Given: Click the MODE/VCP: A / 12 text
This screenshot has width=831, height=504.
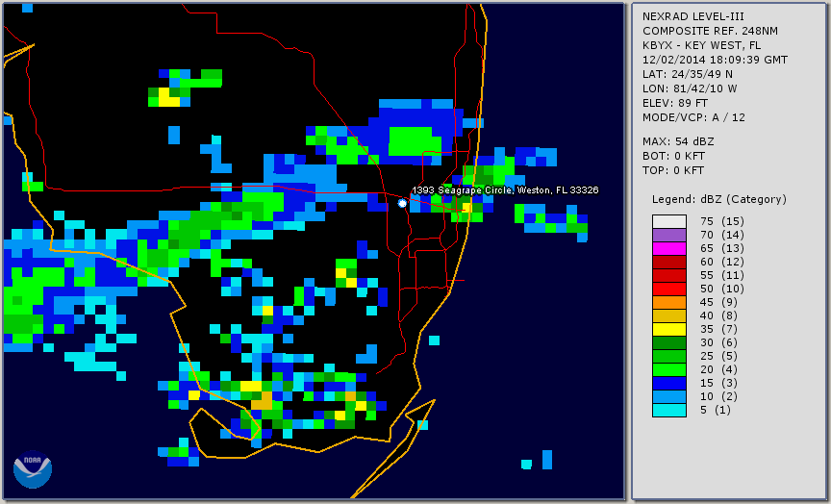Looking at the screenshot, I should (x=693, y=117).
